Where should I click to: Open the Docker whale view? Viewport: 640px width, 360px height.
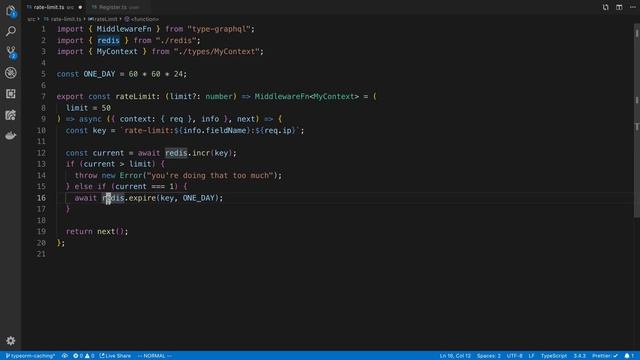pos(11,136)
